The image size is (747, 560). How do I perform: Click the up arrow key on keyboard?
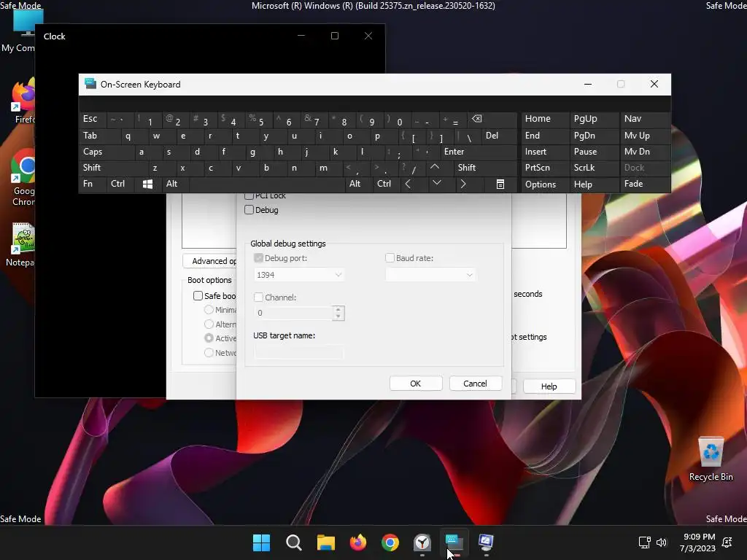click(435, 168)
